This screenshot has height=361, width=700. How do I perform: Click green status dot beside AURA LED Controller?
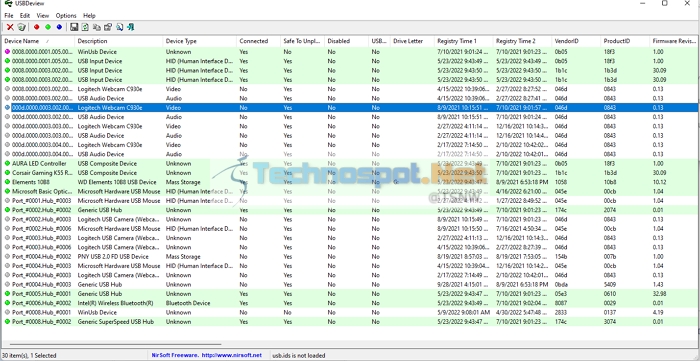point(7,164)
